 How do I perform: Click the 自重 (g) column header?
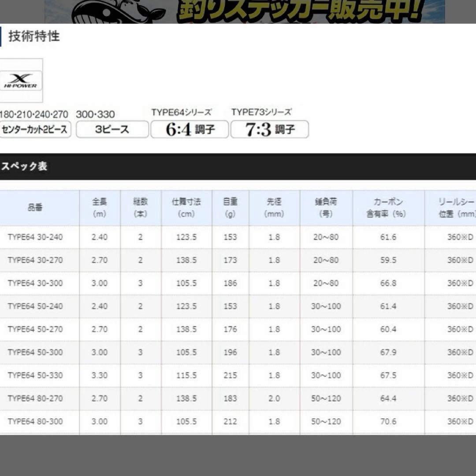[230, 208]
